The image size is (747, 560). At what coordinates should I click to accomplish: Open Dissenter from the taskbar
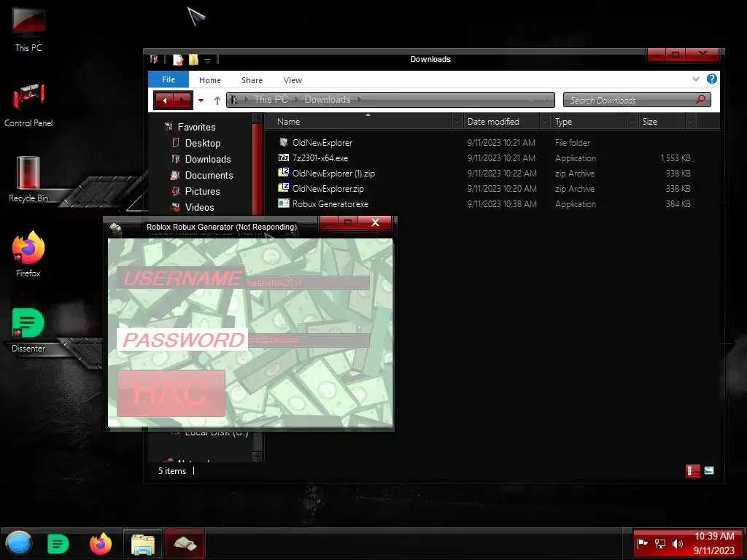point(58,544)
